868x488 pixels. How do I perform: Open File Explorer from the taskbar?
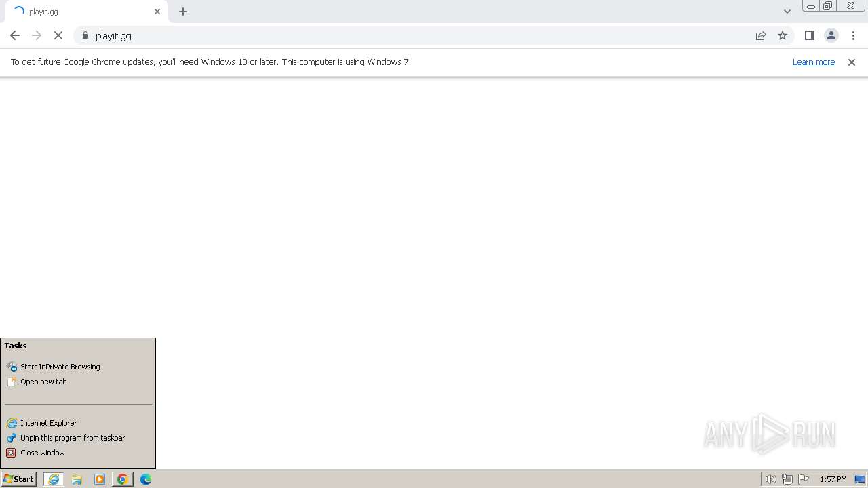click(77, 479)
